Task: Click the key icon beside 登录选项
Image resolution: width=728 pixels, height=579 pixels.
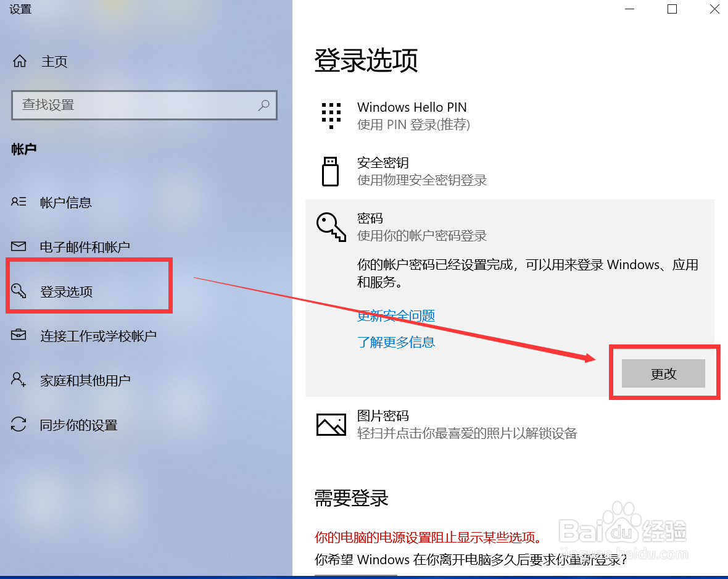Action: (x=19, y=291)
